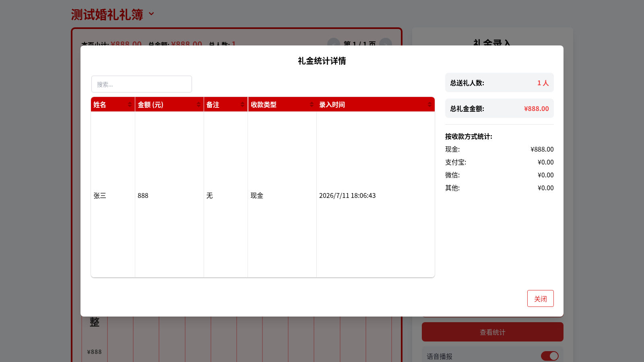Image resolution: width=644 pixels, height=362 pixels.
Task: Sort table by 姓名 column sort icon
Action: pos(130,105)
